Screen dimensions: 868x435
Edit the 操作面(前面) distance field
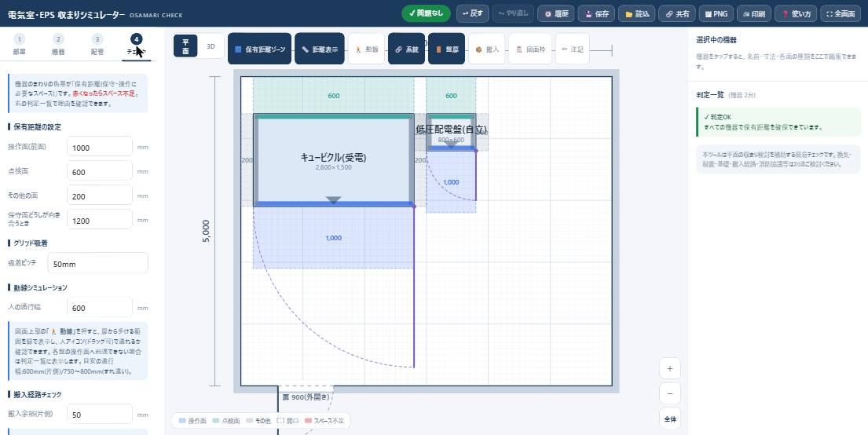[100, 147]
